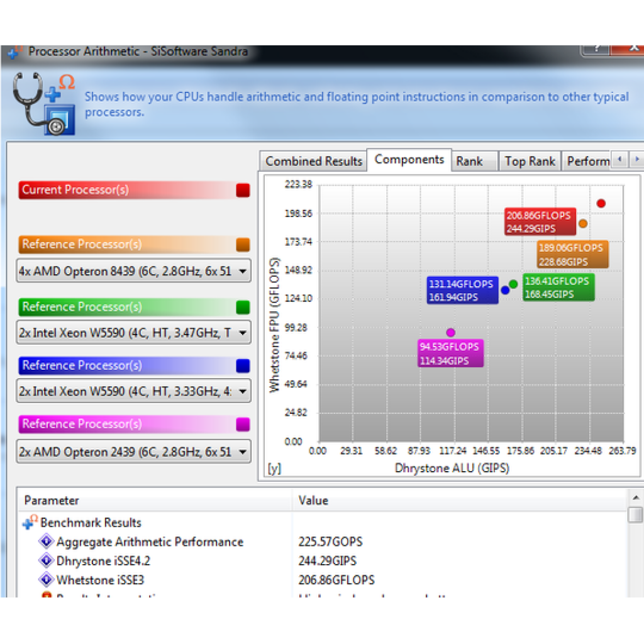
Task: Click the window help button in title bar
Action: tap(596, 50)
